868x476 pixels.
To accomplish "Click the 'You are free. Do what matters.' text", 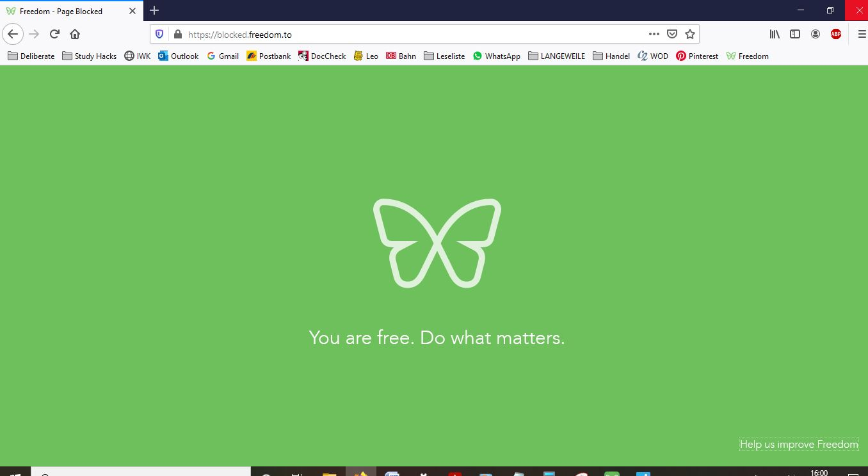I will tap(437, 337).
